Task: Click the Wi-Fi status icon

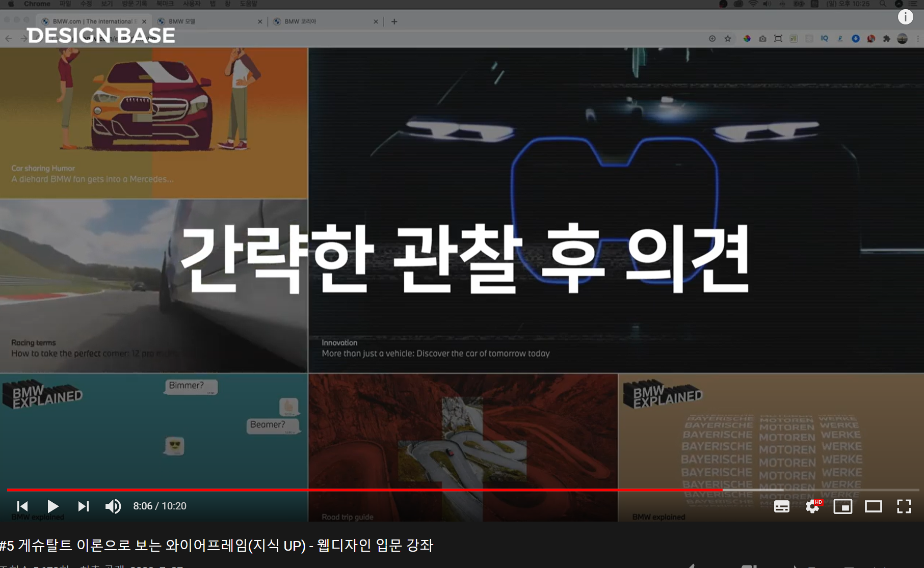Action: (753, 4)
